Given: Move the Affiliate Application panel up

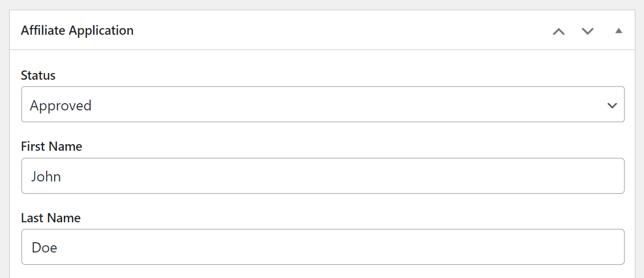Looking at the screenshot, I should [559, 31].
